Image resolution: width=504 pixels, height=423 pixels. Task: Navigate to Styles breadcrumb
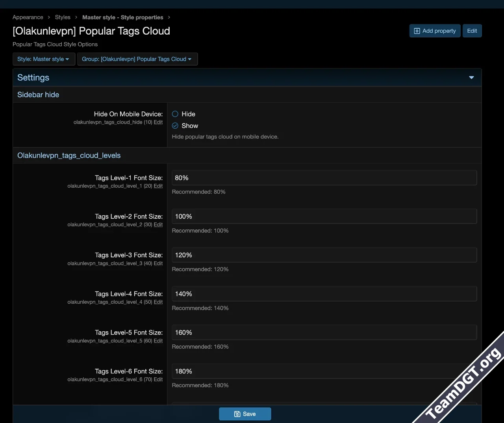(63, 17)
